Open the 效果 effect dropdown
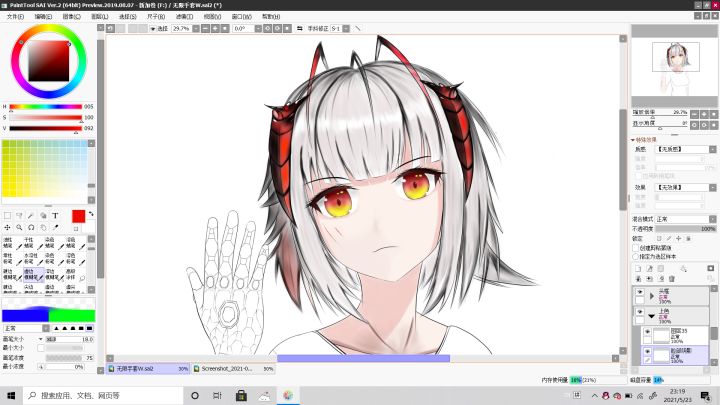This screenshot has width=720, height=405. [713, 187]
